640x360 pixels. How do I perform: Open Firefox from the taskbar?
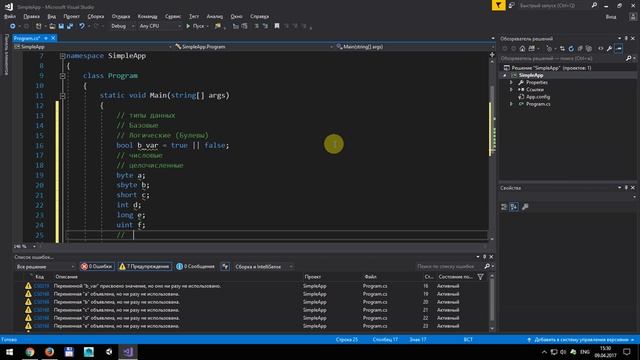pyautogui.click(x=49, y=352)
